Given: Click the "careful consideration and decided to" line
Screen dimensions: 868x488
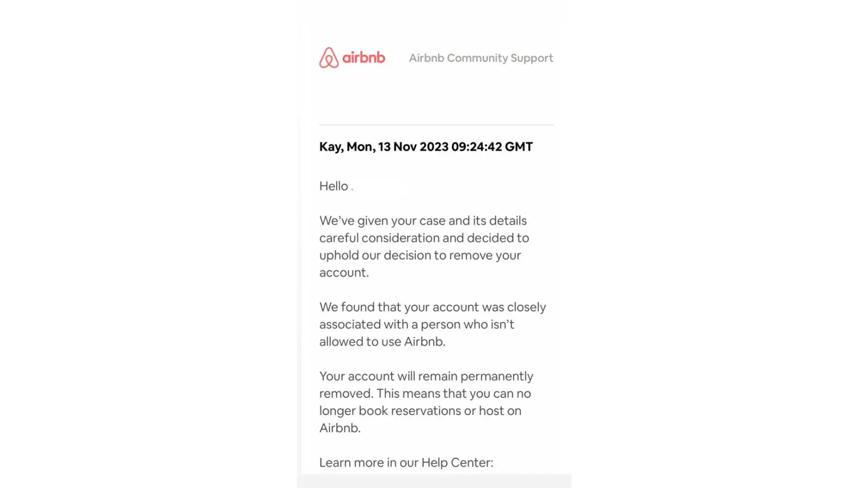Looking at the screenshot, I should click(x=424, y=238).
